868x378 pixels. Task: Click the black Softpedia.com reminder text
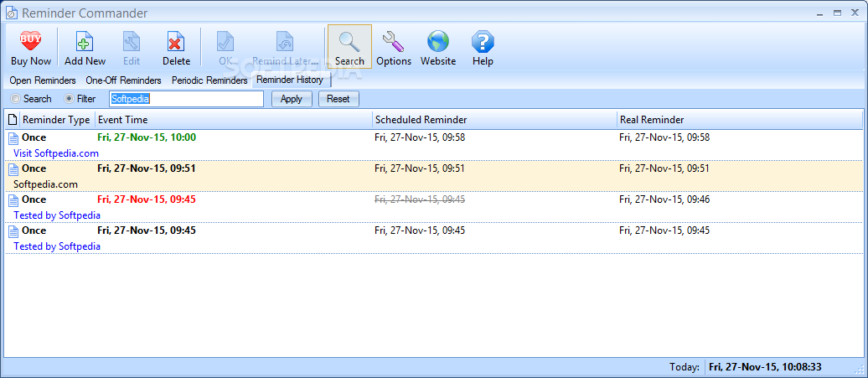coord(45,184)
